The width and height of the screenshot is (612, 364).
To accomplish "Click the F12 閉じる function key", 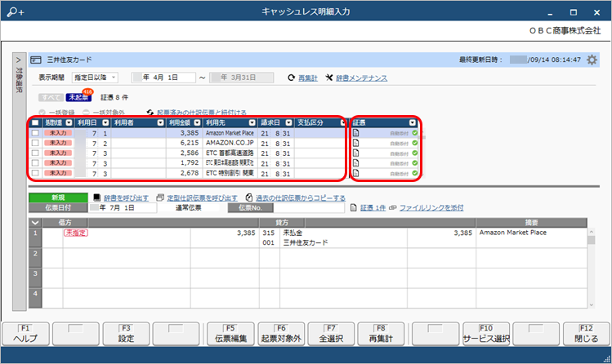I will click(x=586, y=334).
